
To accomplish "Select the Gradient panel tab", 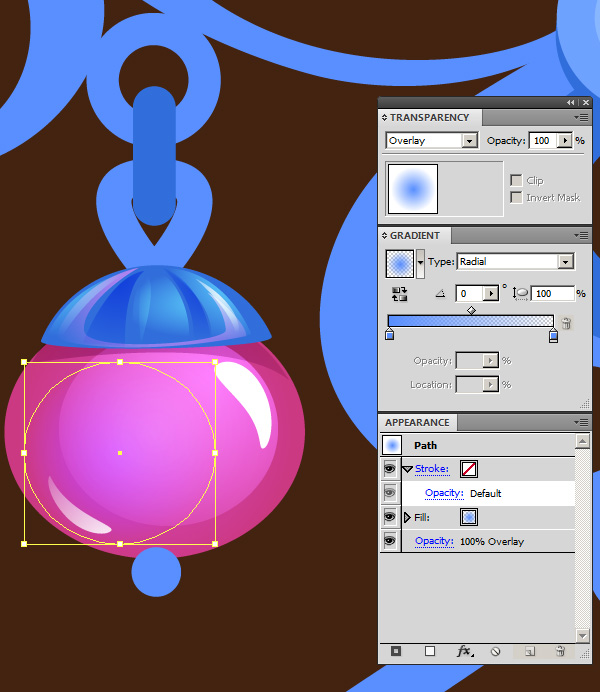I will (x=414, y=235).
